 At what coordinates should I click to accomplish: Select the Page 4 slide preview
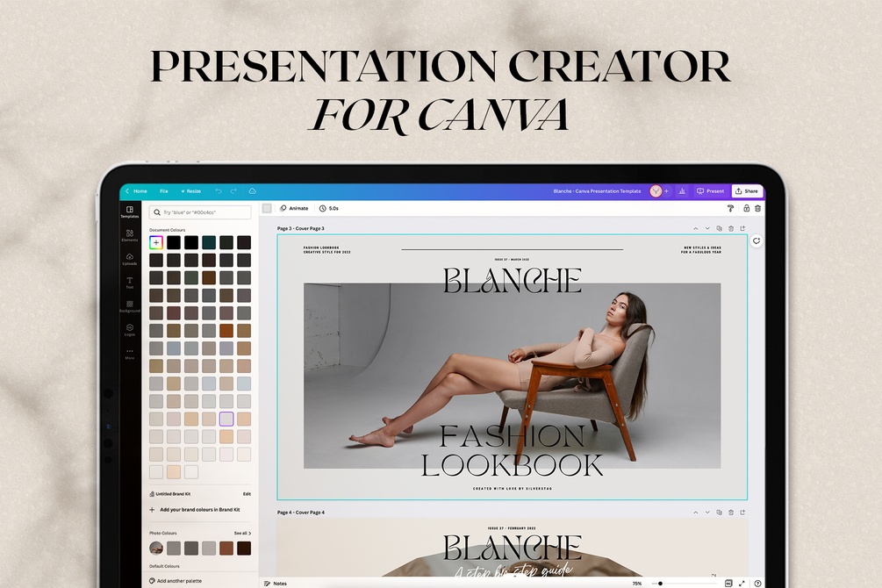[512, 547]
